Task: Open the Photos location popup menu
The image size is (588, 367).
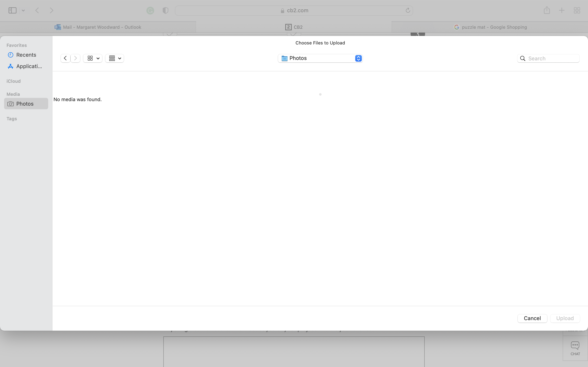Action: (320, 58)
